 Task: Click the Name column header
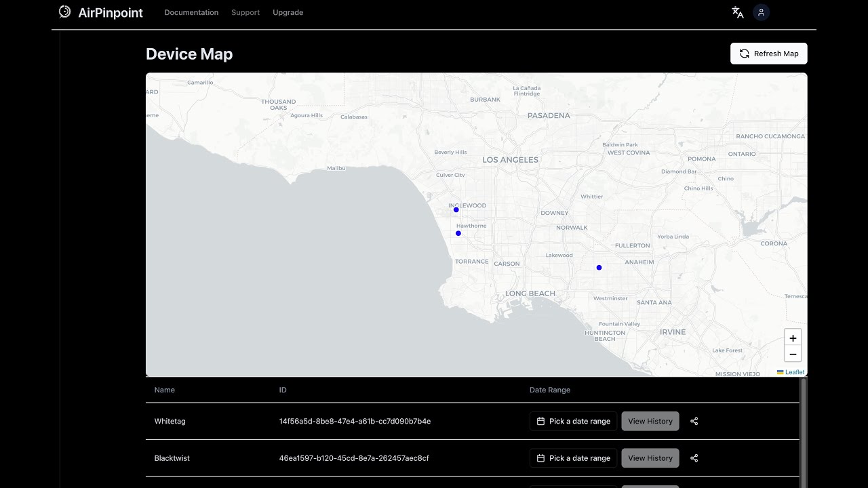164,390
